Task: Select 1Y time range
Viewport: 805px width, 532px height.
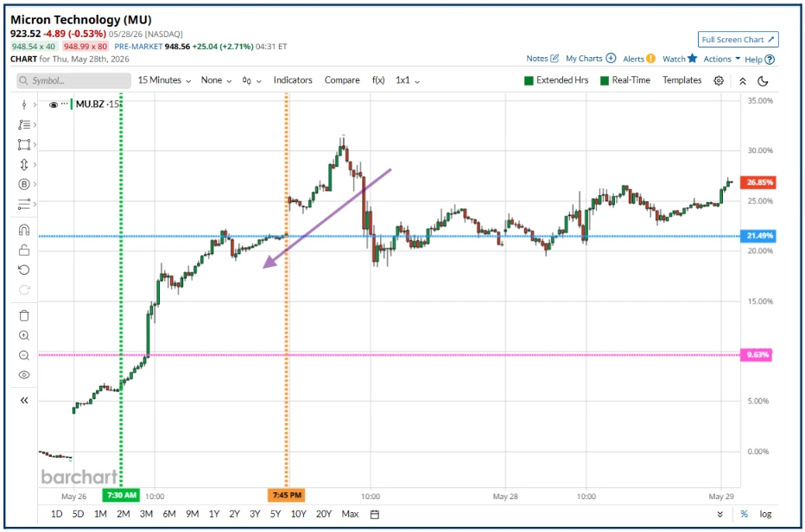Action: point(214,514)
